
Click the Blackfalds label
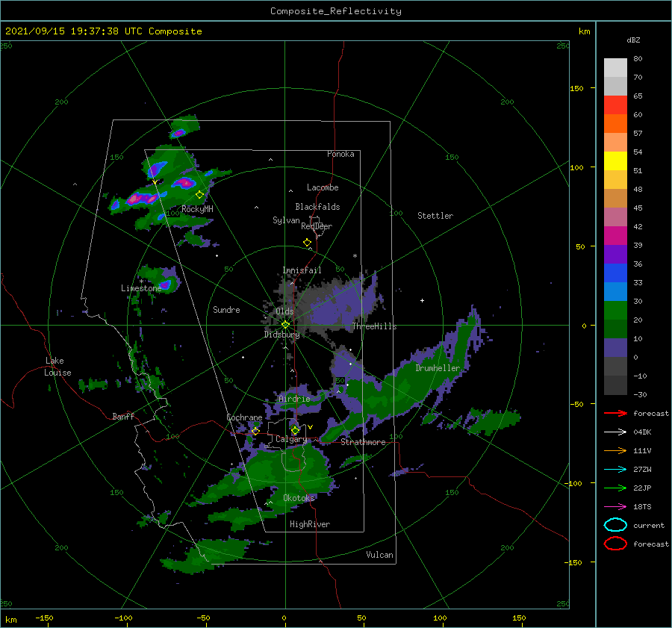[317, 207]
